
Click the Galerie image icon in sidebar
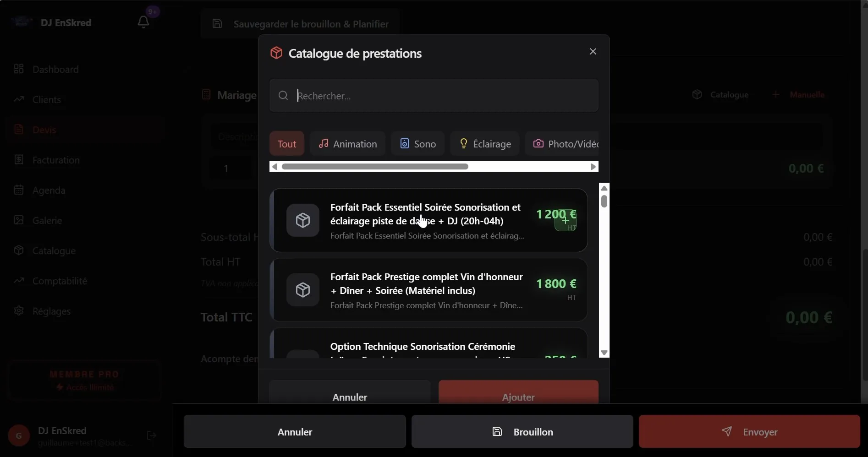[19, 220]
